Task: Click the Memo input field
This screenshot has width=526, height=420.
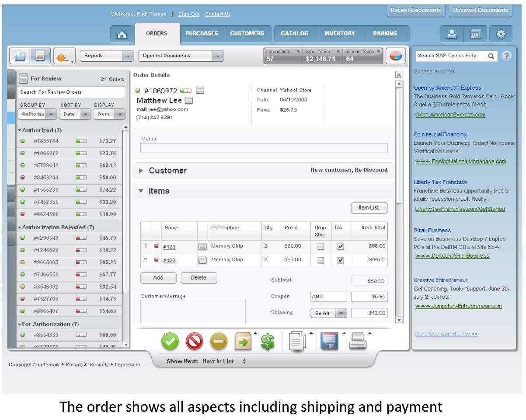Action: tap(264, 148)
